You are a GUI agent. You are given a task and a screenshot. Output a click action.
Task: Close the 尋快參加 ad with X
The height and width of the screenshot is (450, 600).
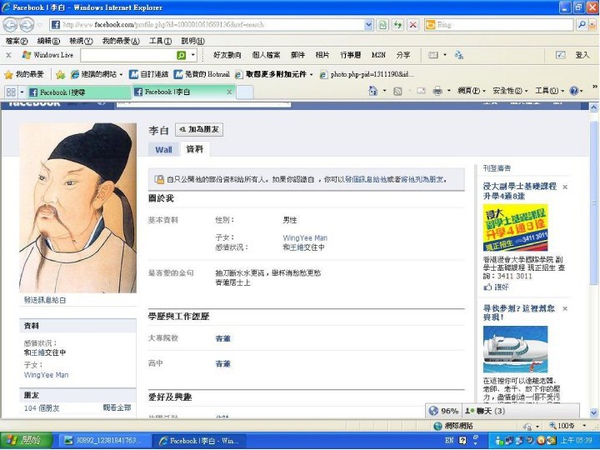click(565, 308)
